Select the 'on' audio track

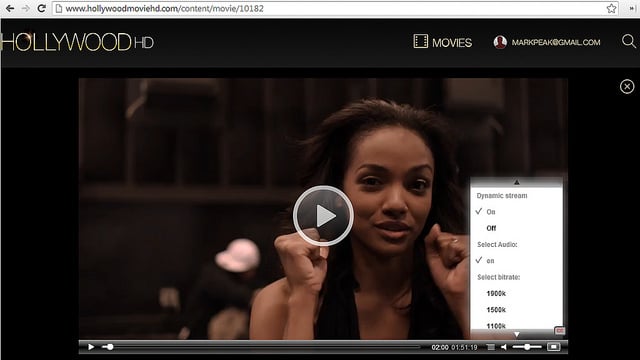point(490,261)
